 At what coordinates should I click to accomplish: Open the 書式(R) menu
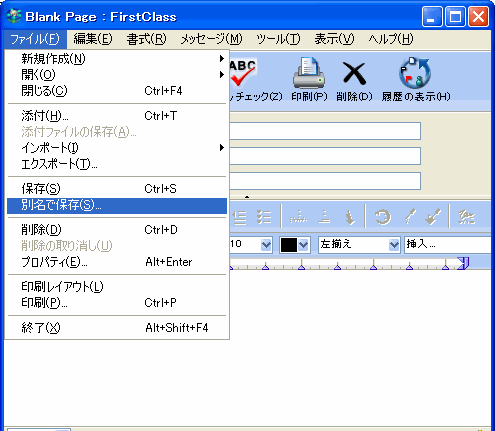click(x=146, y=39)
